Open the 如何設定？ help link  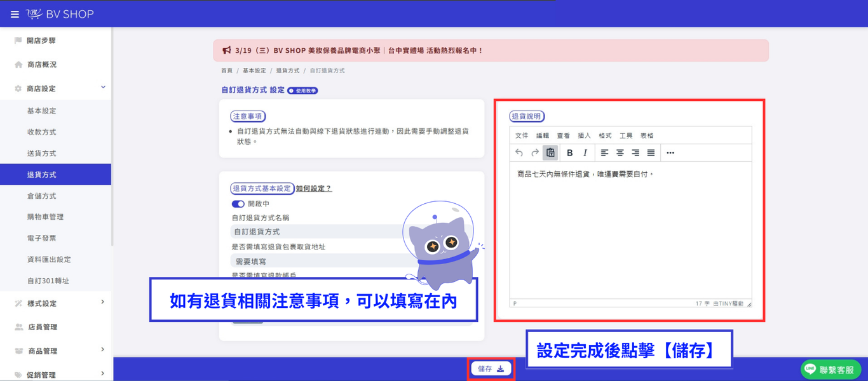(x=314, y=189)
